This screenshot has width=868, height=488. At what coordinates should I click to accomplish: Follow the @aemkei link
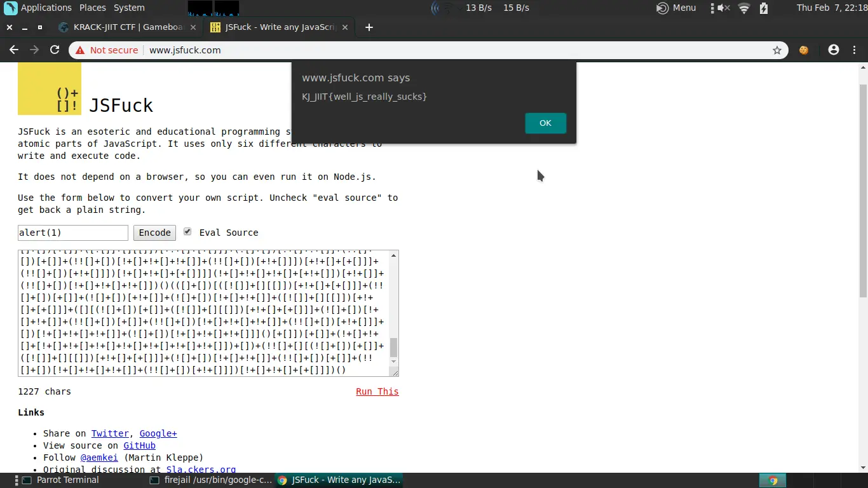click(x=99, y=457)
